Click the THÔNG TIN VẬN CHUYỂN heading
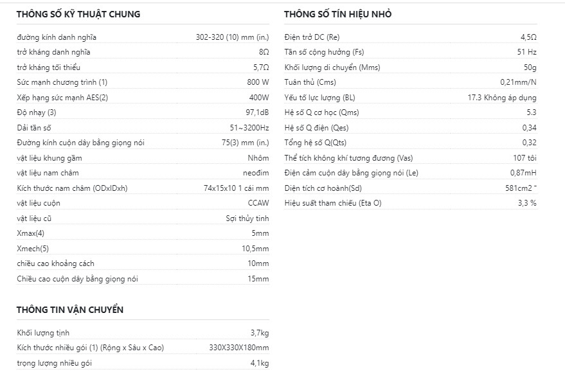Screen dimensions: 565x392 point(70,310)
